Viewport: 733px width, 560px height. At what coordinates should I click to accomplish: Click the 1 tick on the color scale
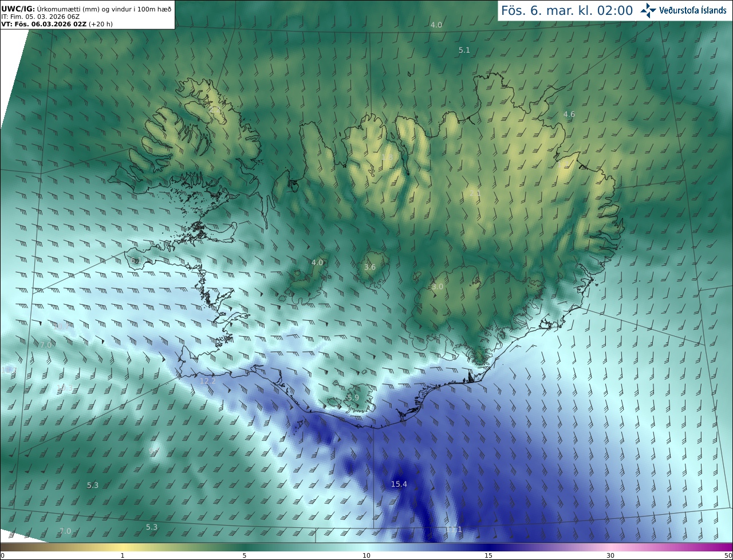coord(123,555)
